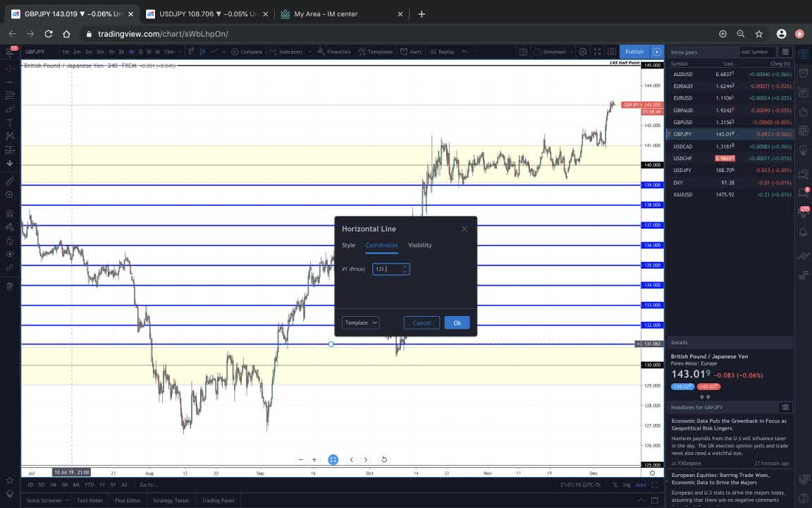
Task: Click the chart zoom out minus button
Action: coord(300,460)
